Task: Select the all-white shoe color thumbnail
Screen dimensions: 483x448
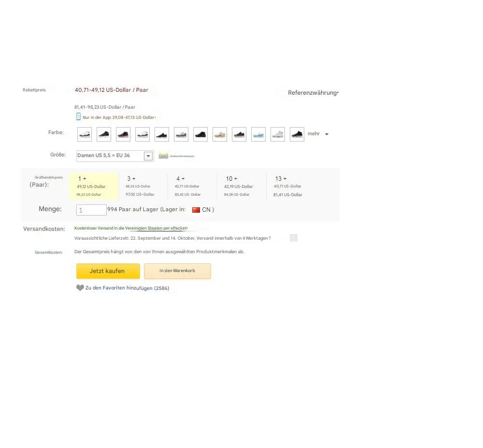Action: click(278, 134)
